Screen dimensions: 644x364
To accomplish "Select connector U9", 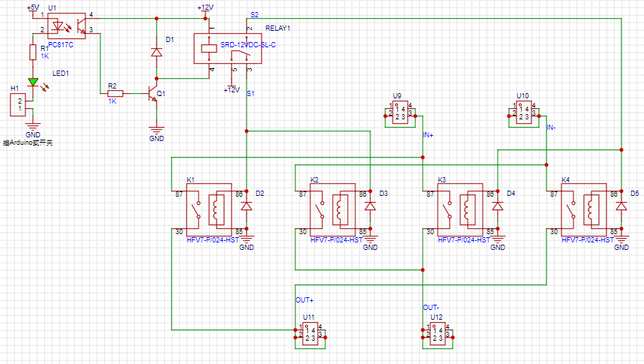I will 397,113.
